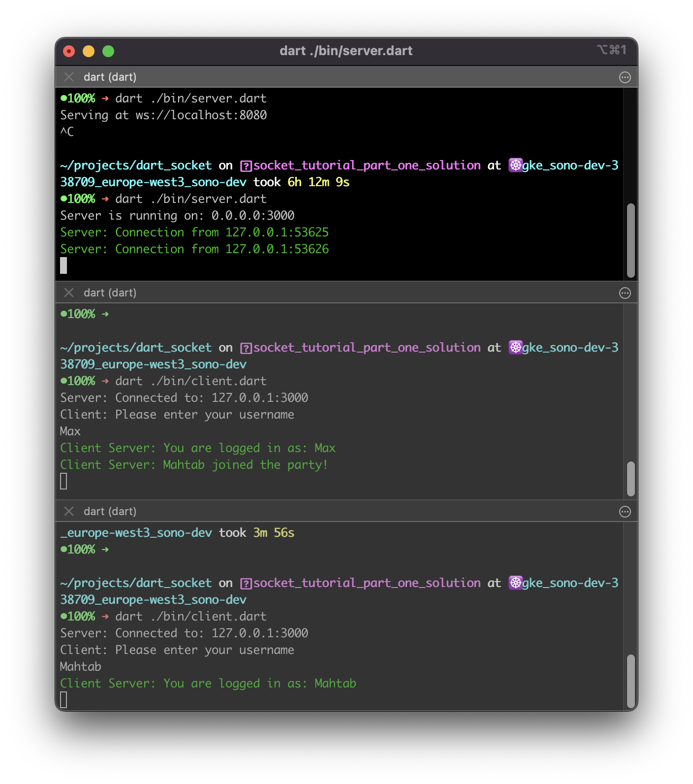The image size is (693, 784).
Task: Click hollow cursor in bottom pane
Action: 63,700
